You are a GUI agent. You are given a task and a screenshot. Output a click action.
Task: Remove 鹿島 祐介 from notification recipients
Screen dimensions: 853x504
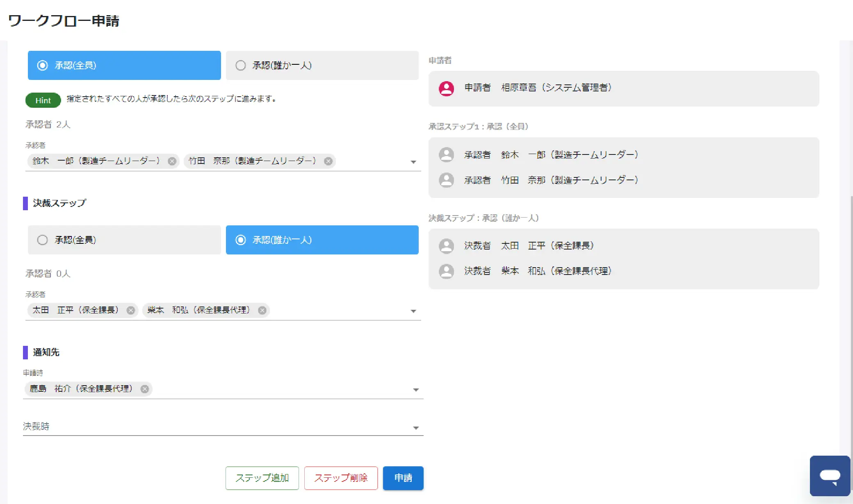point(145,389)
